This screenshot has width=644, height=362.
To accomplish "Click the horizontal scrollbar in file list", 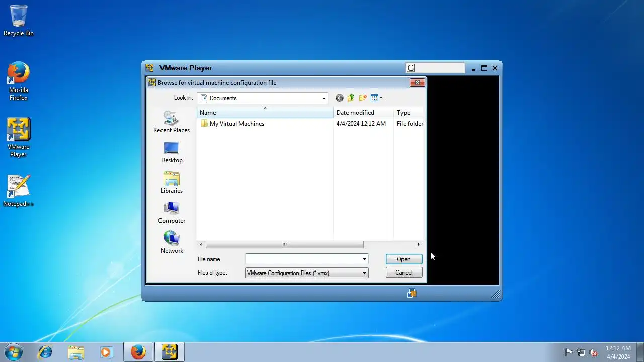I will (x=284, y=245).
